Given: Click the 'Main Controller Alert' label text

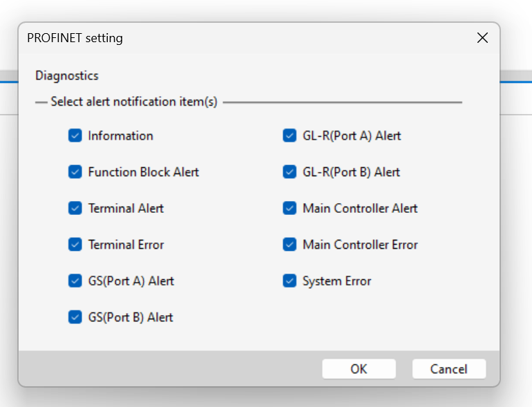Looking at the screenshot, I should tap(360, 209).
